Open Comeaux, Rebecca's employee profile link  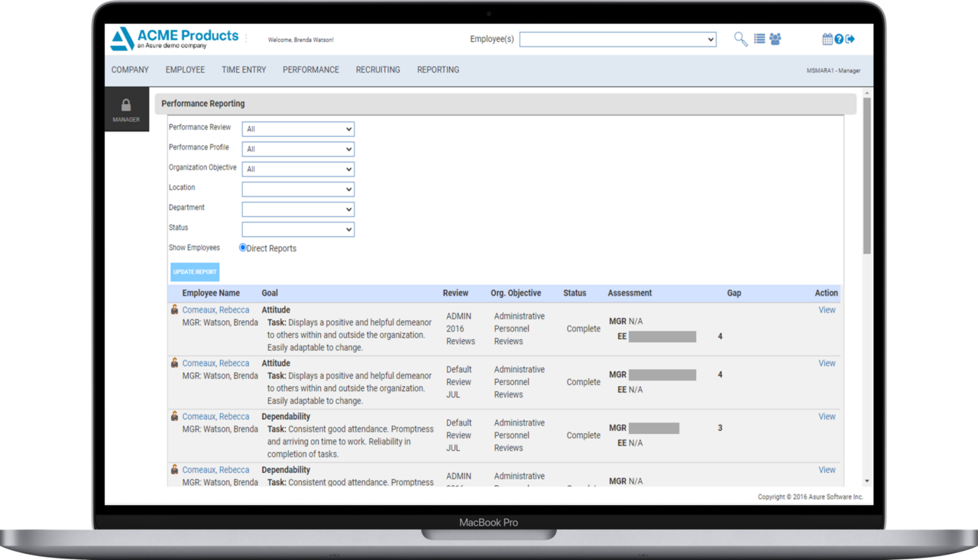point(215,309)
